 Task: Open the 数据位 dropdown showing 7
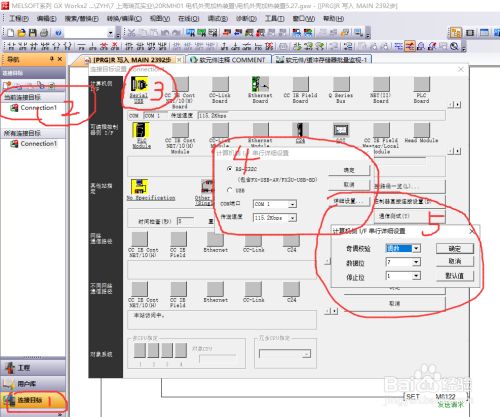416,262
